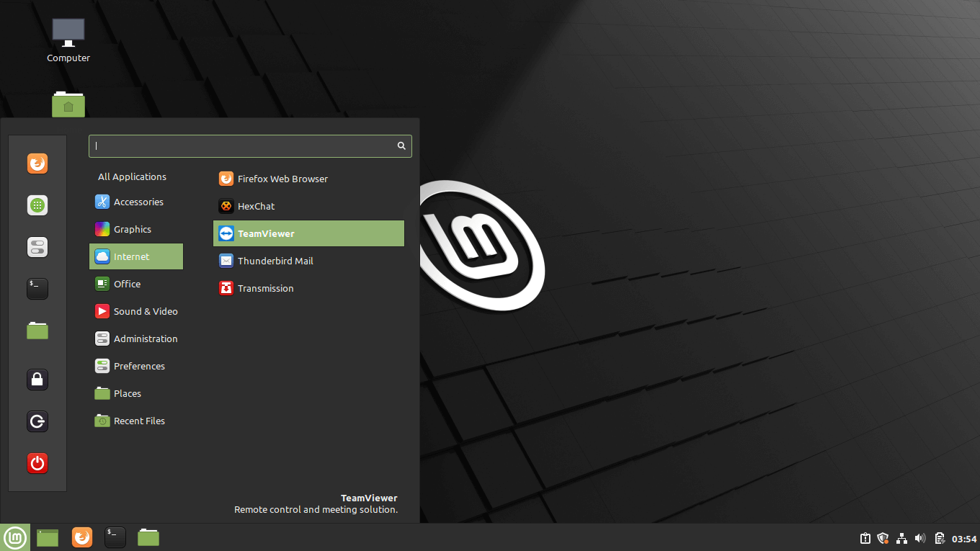Open the Software Manager icon

click(x=37, y=205)
